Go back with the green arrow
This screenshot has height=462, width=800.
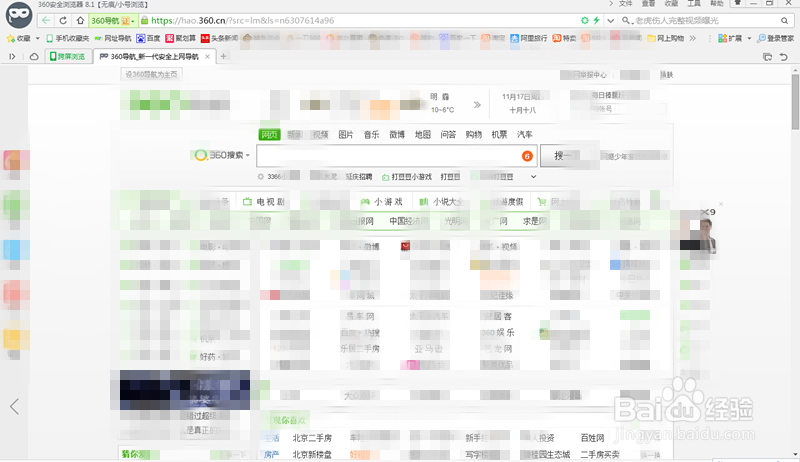(x=46, y=20)
